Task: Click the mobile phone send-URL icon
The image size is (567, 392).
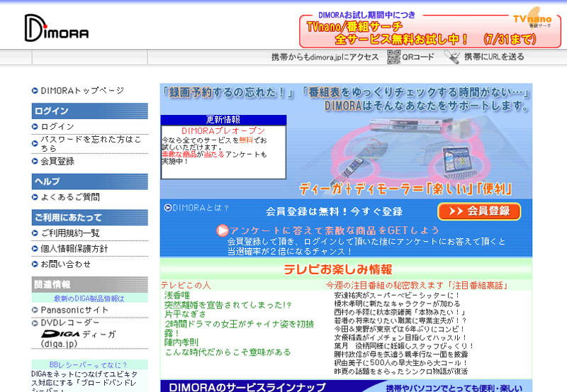Action: click(451, 57)
